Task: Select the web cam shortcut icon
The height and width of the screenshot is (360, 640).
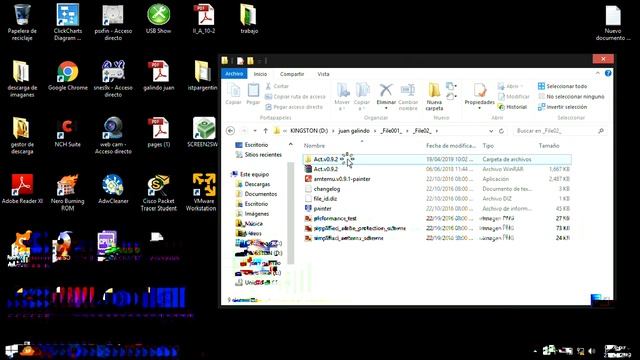Action: point(113,136)
